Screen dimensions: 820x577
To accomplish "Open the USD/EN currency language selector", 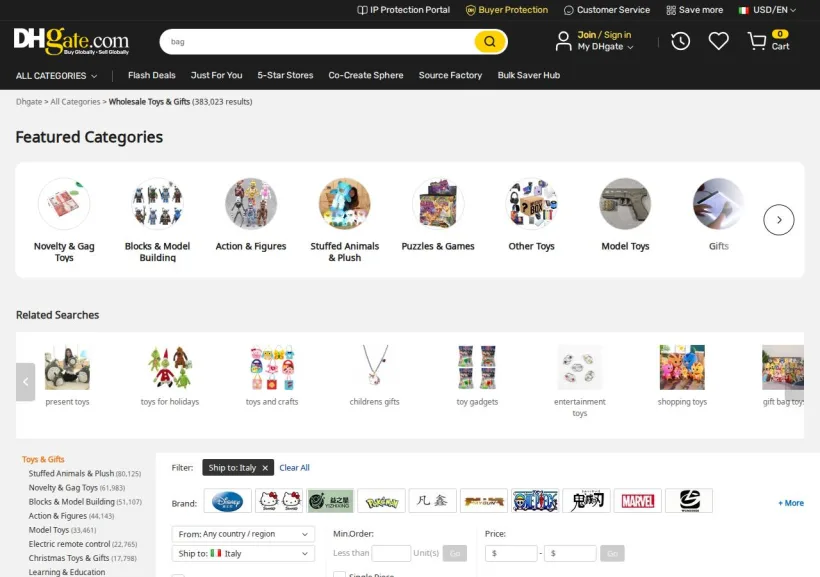I will coord(767,10).
